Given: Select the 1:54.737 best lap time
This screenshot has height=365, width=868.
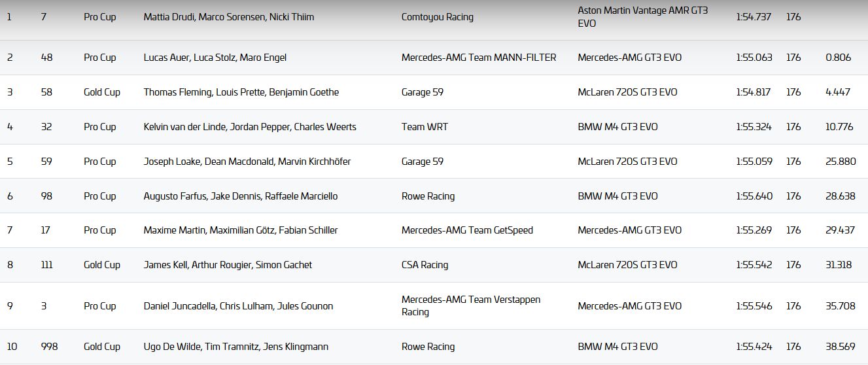Looking at the screenshot, I should 754,17.
